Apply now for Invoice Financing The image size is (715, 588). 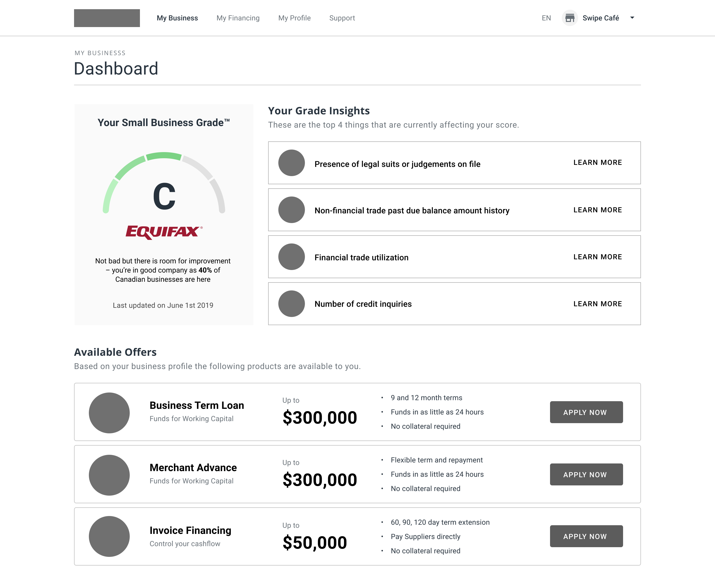(x=586, y=536)
